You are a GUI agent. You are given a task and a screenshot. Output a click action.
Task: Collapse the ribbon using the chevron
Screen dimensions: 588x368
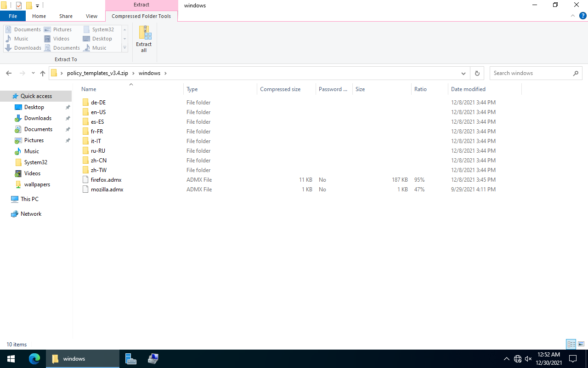click(573, 16)
